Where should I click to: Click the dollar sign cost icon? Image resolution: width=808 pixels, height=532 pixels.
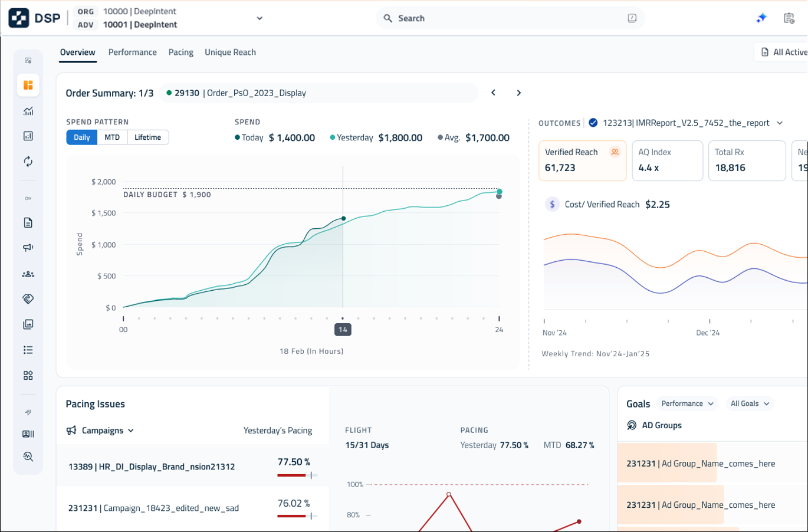click(x=552, y=205)
